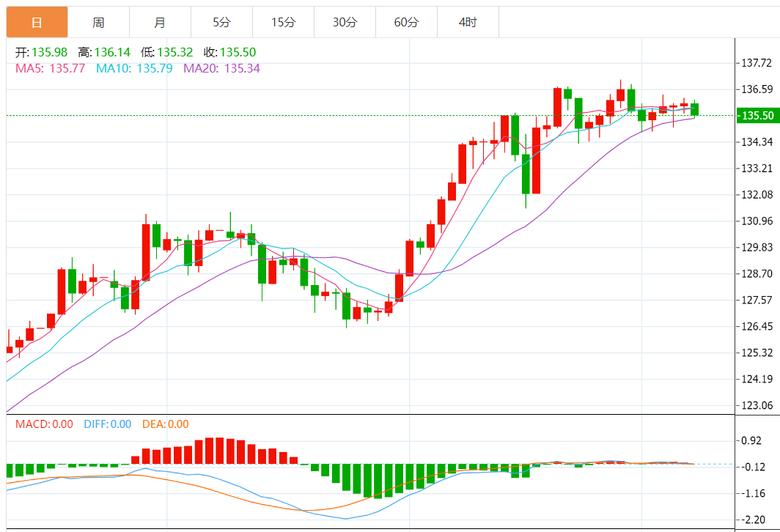This screenshot has height=532, width=780.
Task: Switch to the 周 weekly tab
Action: [98, 23]
